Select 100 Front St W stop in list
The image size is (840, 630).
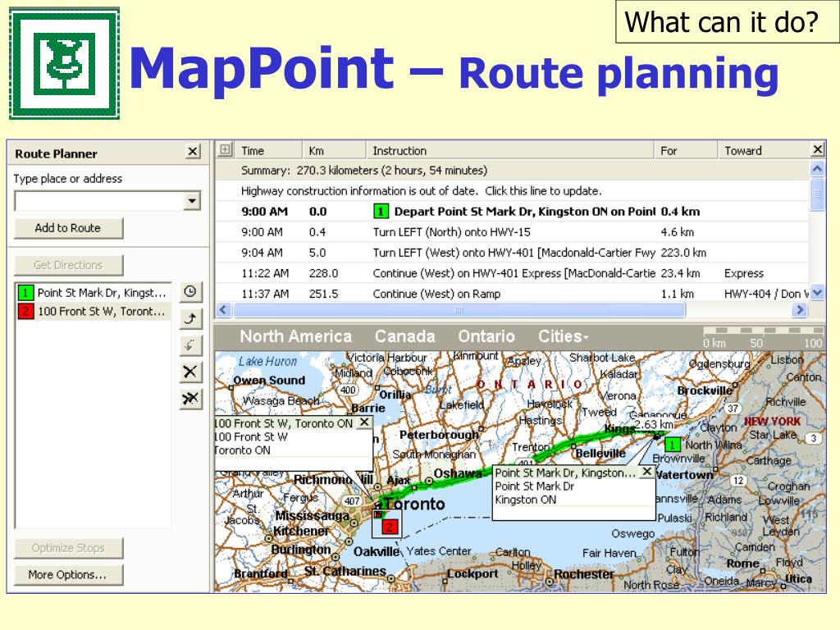pyautogui.click(x=94, y=311)
